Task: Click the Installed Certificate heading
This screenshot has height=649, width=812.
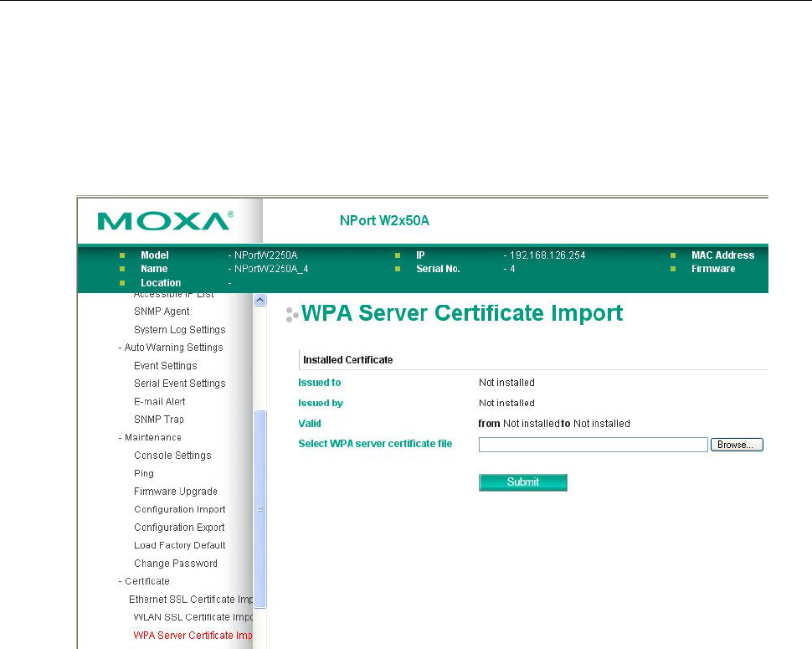Action: point(347,360)
